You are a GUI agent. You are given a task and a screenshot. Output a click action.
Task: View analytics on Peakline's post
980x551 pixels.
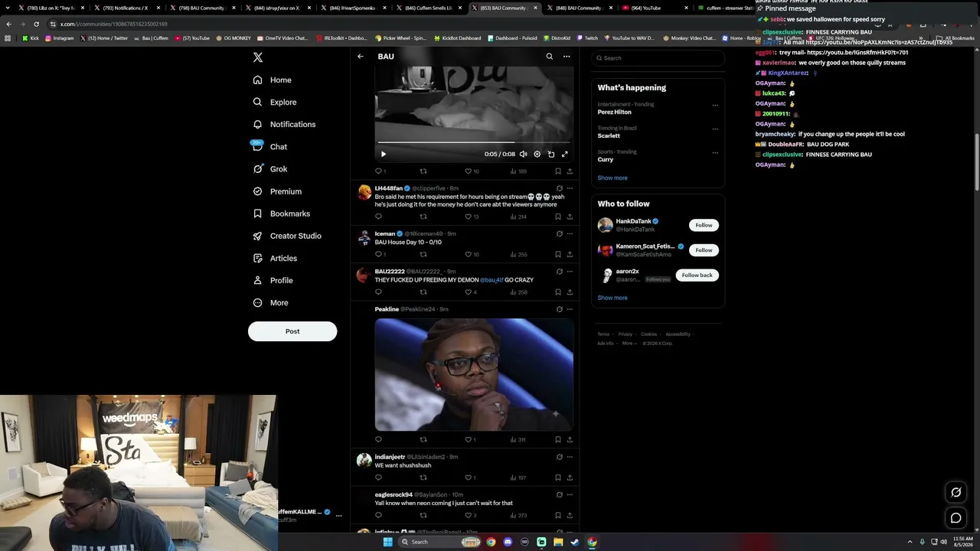coord(518,439)
